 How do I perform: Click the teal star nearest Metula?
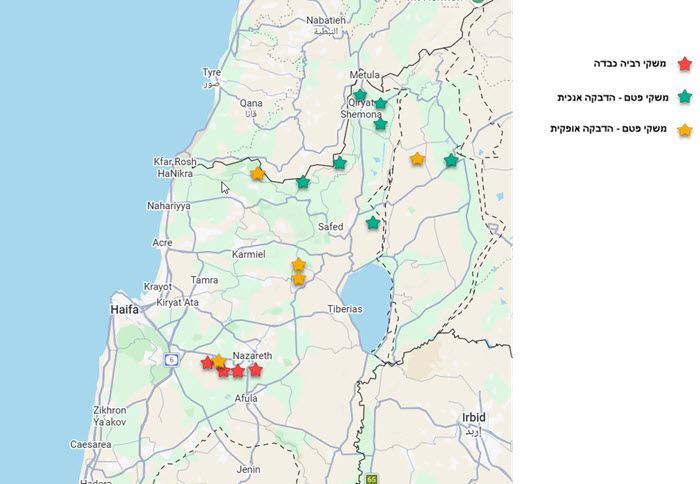pos(360,95)
